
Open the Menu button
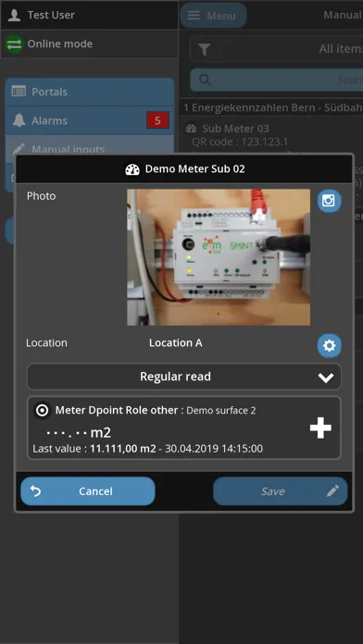click(213, 16)
